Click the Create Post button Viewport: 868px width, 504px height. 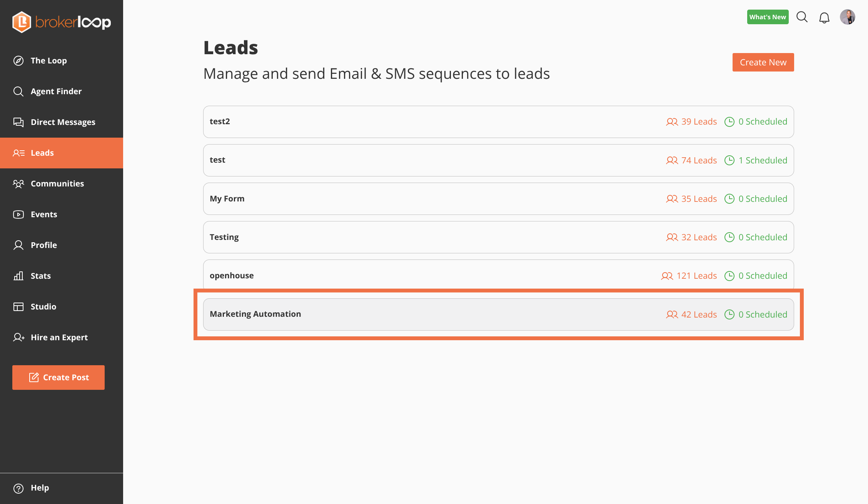coord(58,378)
